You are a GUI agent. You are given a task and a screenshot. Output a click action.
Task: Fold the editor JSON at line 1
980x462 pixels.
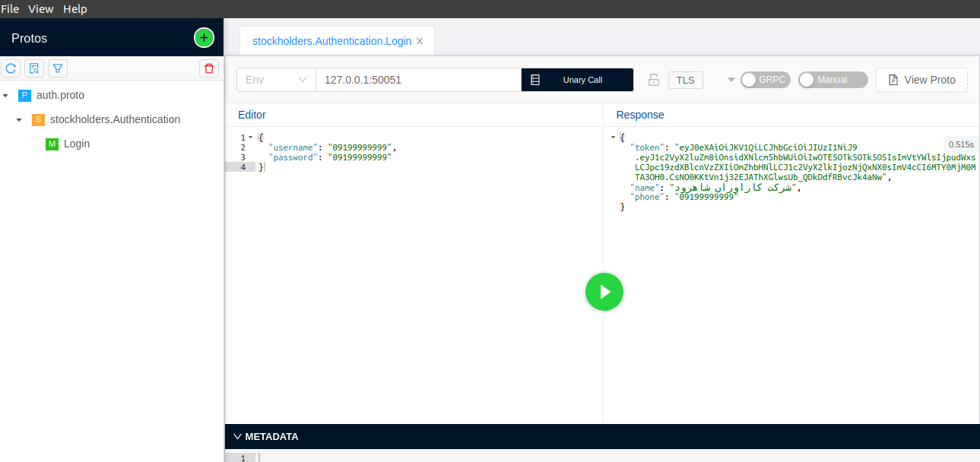(251, 138)
